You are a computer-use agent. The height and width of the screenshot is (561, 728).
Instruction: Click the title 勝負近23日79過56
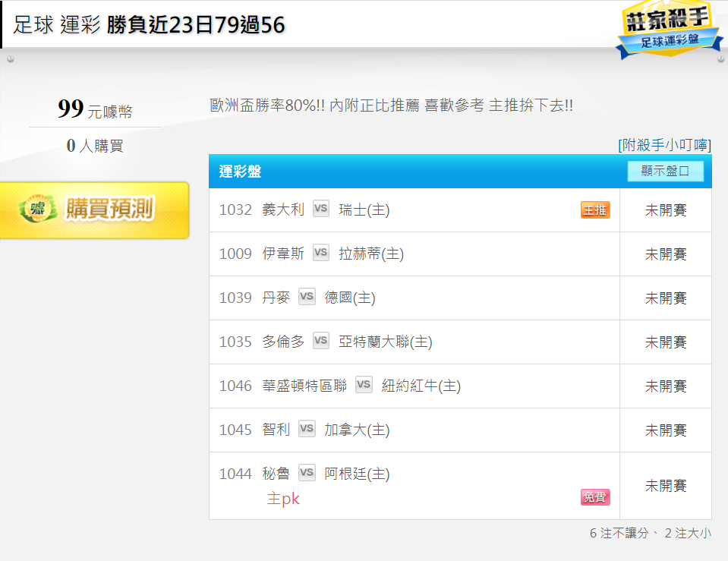(x=195, y=24)
